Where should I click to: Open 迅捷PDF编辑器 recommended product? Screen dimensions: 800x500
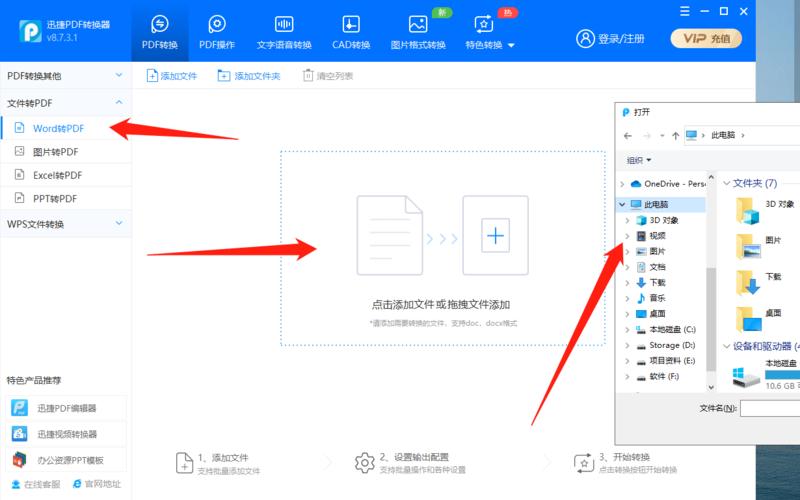[66, 408]
